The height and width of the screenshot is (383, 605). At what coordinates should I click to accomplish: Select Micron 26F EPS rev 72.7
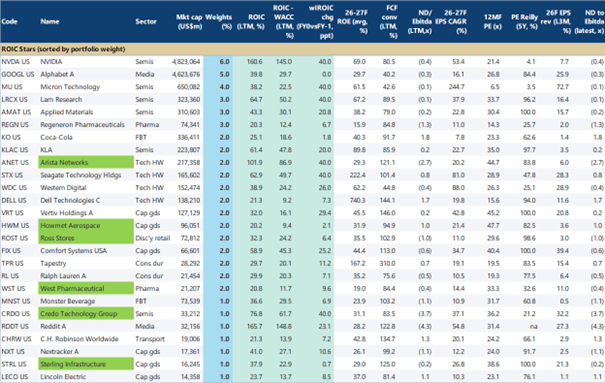pos(562,87)
